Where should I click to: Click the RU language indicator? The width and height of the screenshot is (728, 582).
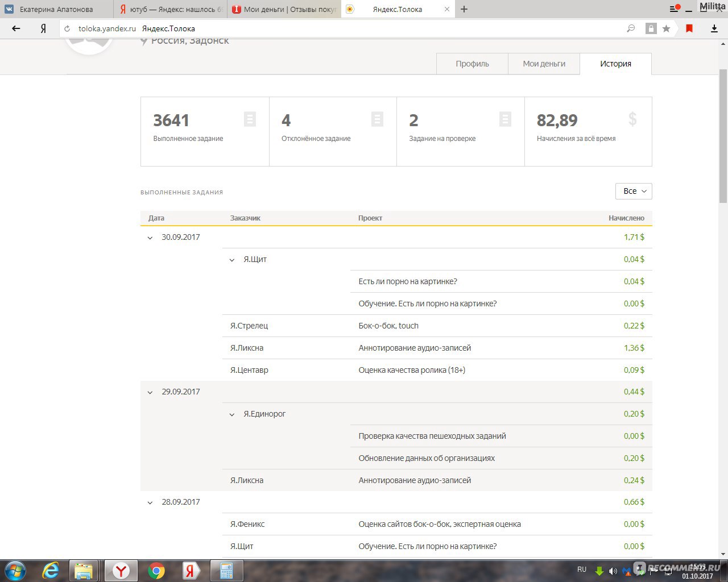tap(582, 569)
